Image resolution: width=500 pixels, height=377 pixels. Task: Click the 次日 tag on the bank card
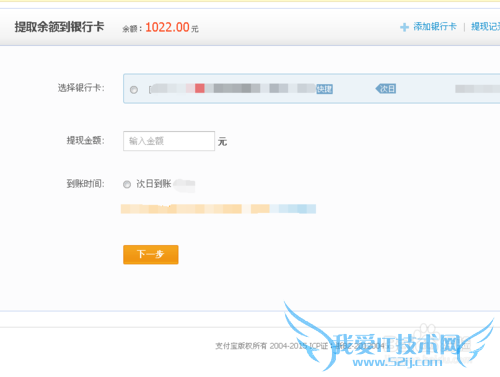pos(386,89)
